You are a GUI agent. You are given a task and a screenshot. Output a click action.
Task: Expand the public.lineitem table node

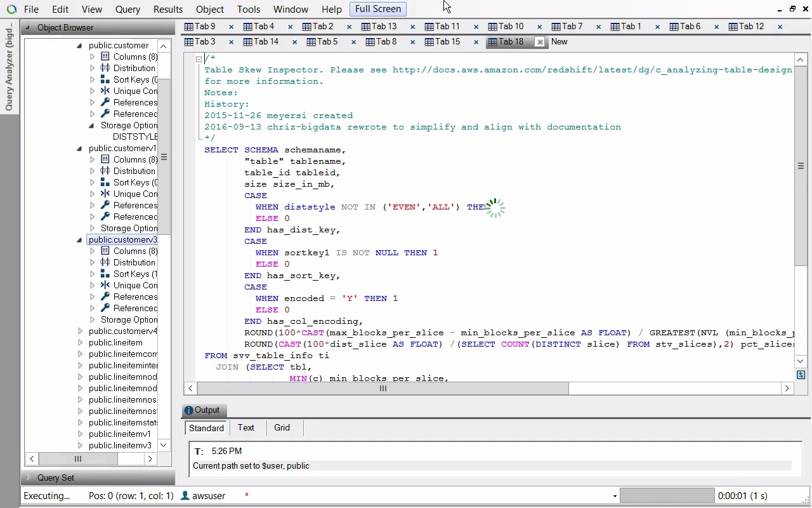80,343
